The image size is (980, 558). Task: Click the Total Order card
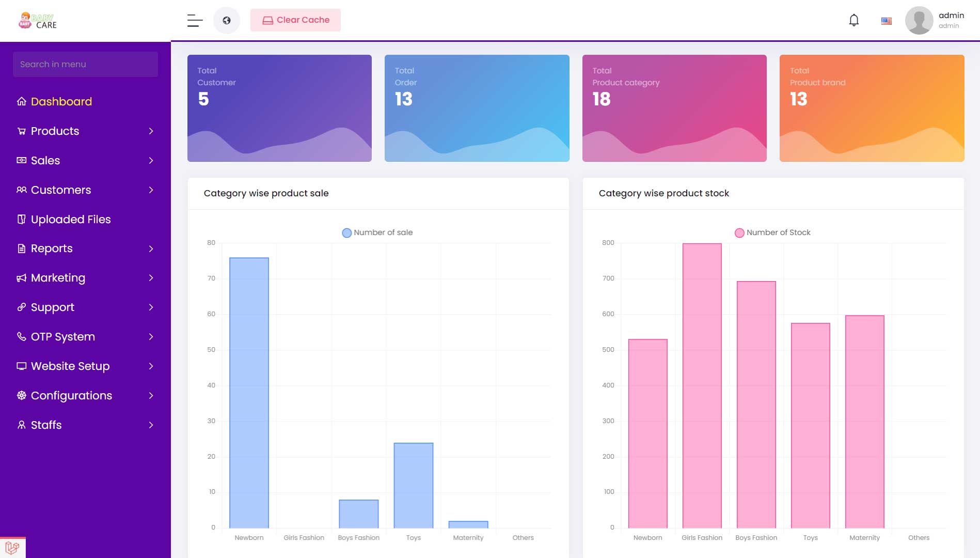(477, 108)
